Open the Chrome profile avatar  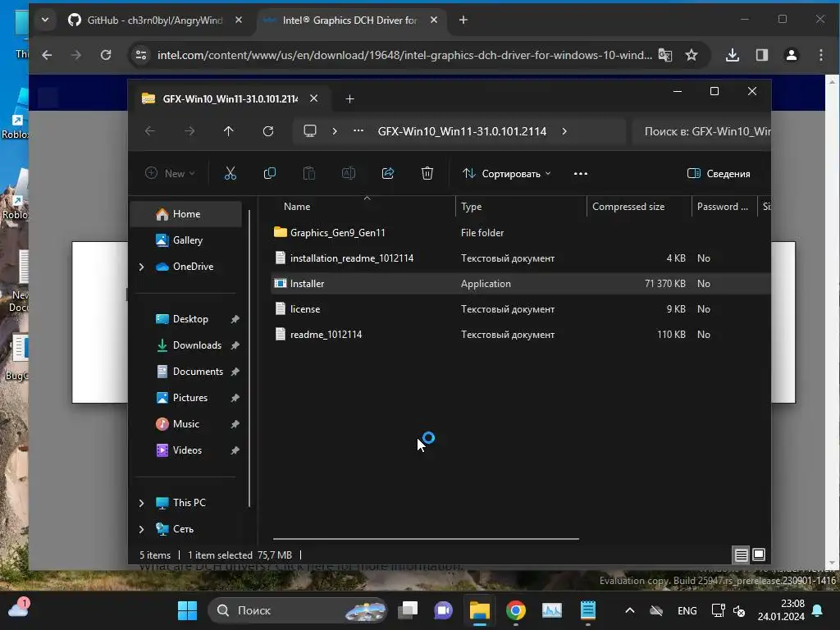(792, 55)
